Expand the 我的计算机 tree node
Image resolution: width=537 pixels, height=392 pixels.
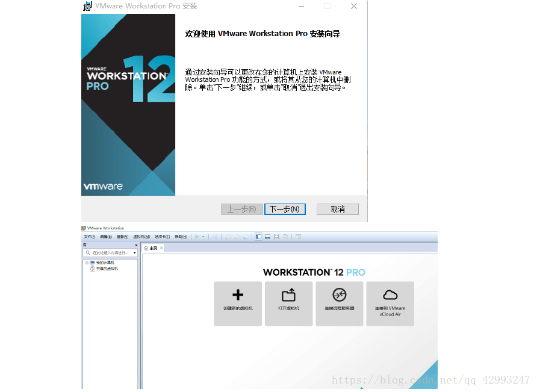pyautogui.click(x=87, y=263)
